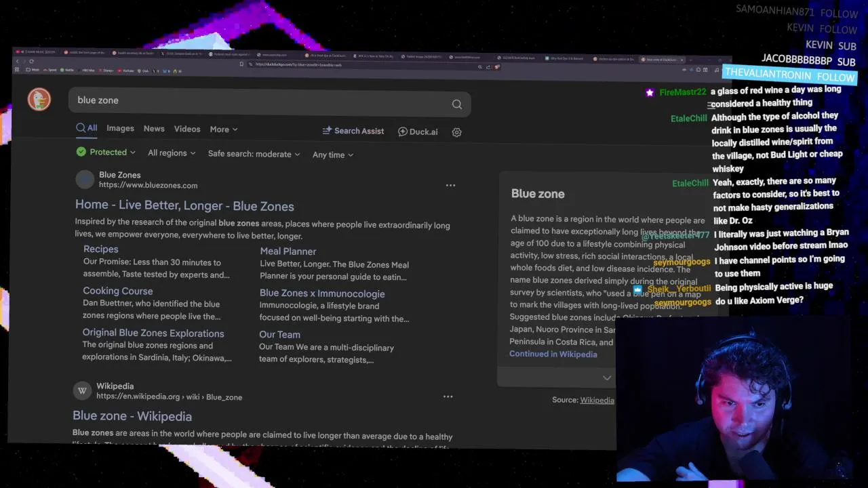
Task: Expand the Blue zone info panel chevron
Action: (607, 378)
